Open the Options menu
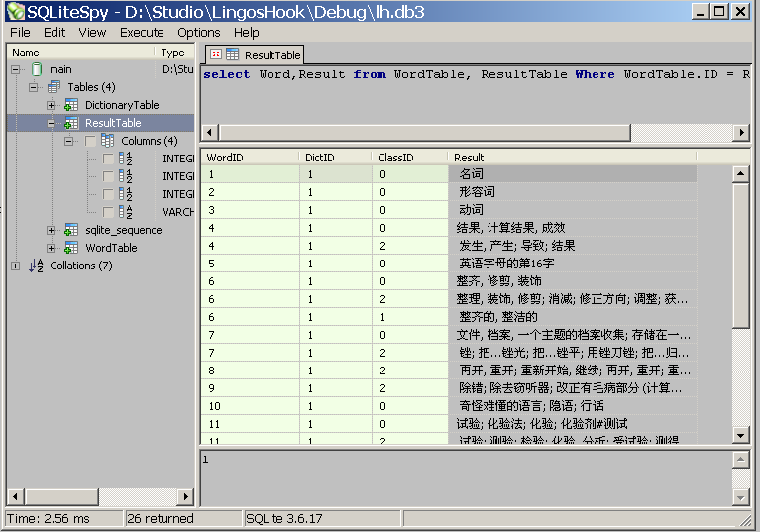Image resolution: width=760 pixels, height=532 pixels. pos(199,33)
